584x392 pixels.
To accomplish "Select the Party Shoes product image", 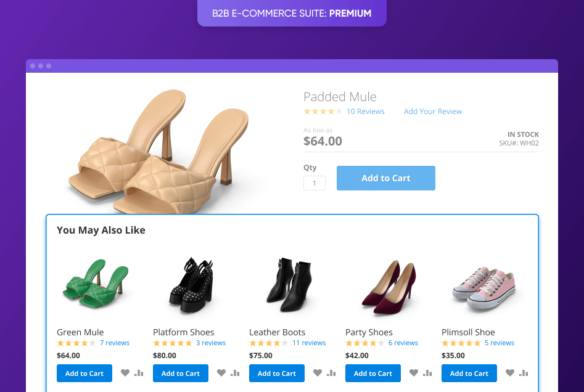I will (x=389, y=285).
